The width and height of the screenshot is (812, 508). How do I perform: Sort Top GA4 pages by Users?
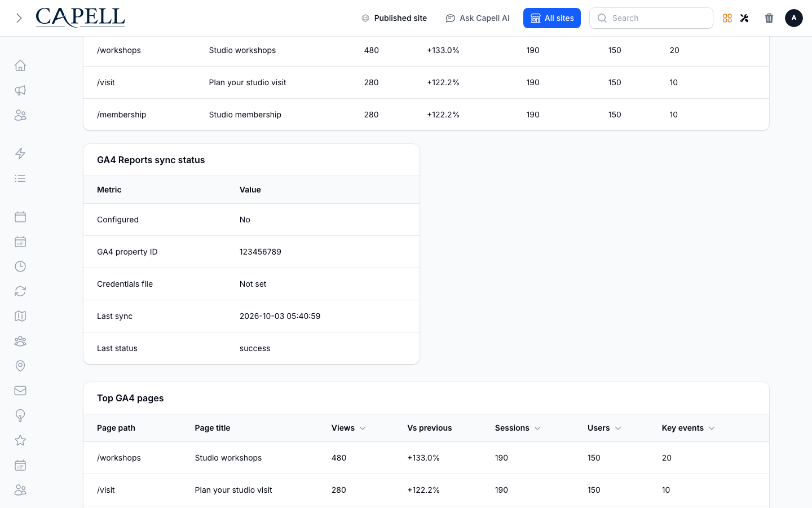pyautogui.click(x=604, y=428)
